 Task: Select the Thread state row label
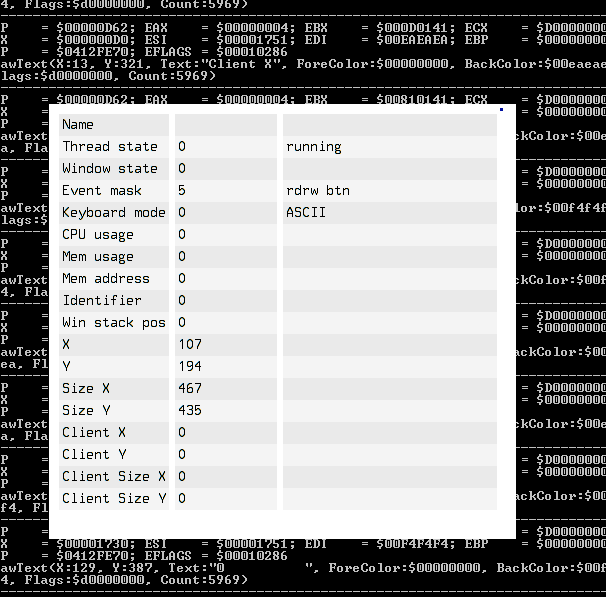tap(110, 147)
